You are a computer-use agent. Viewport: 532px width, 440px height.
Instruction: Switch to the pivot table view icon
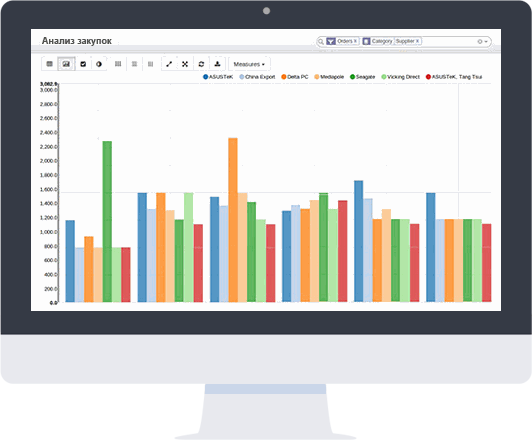50,64
